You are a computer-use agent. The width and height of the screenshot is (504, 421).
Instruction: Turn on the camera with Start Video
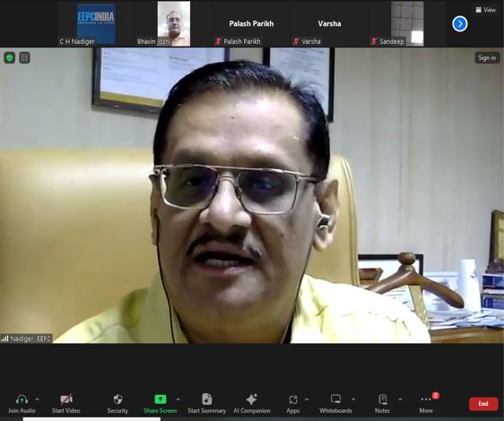(66, 400)
